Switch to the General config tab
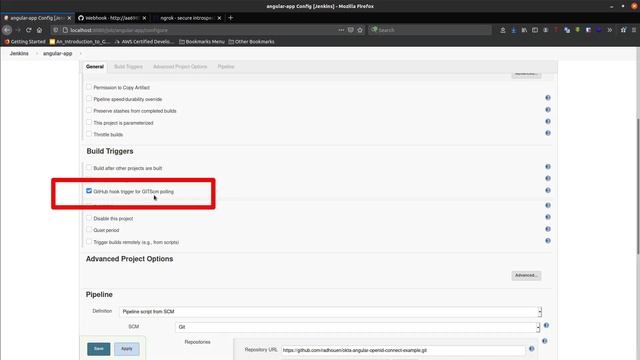Screen dimensions: 640x360 coord(95,67)
